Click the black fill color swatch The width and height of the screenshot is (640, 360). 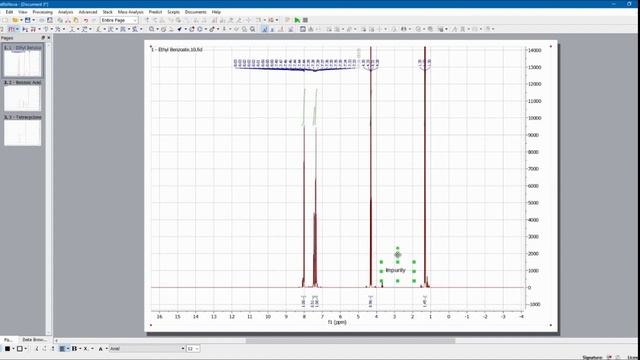coord(7,349)
